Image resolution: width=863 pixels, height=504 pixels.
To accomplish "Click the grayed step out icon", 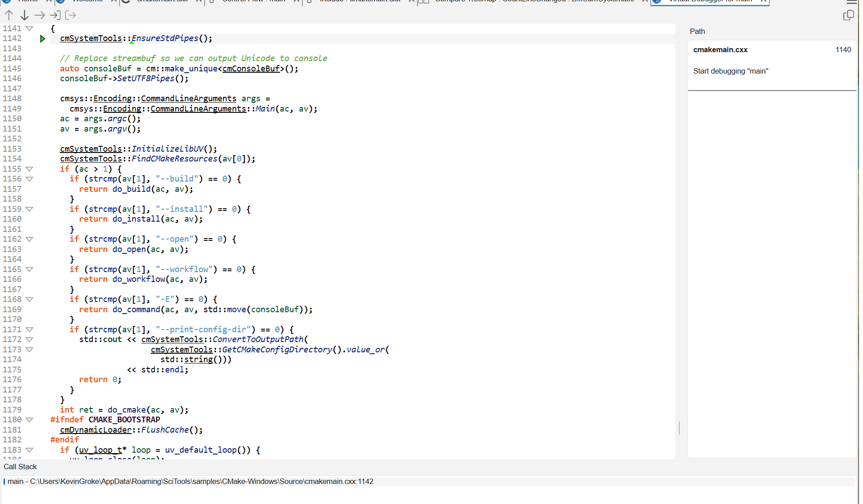I will 70,15.
